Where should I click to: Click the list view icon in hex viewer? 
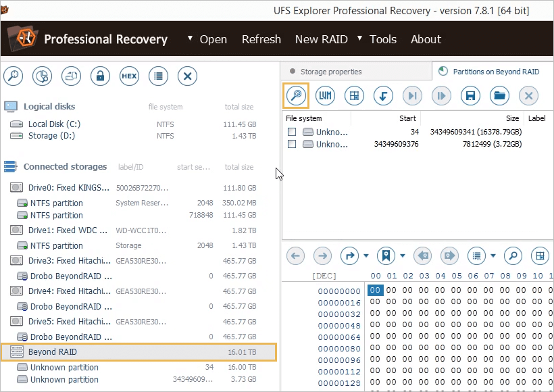(476, 255)
